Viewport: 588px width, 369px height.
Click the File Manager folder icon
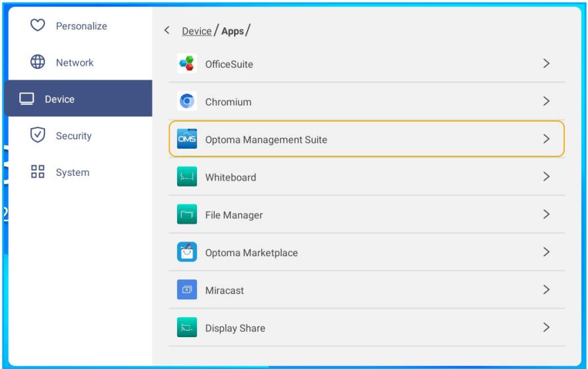(x=187, y=214)
